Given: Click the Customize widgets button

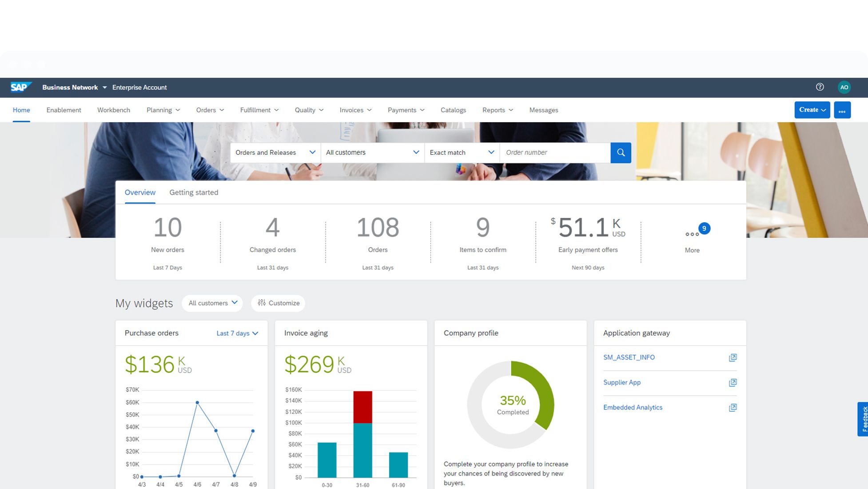Looking at the screenshot, I should pos(279,303).
